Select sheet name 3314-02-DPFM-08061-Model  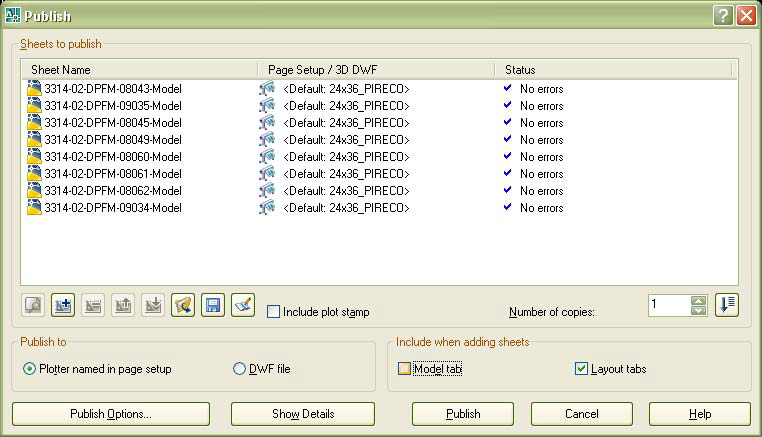113,174
